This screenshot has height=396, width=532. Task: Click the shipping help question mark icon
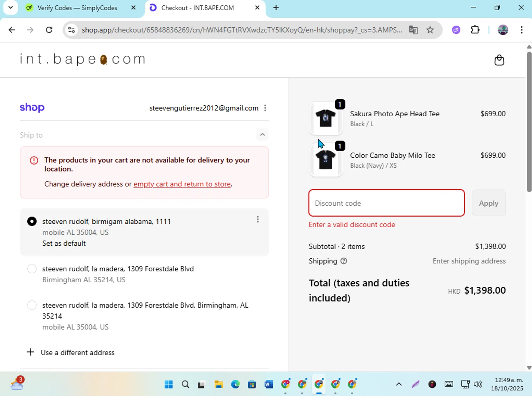[x=344, y=261]
